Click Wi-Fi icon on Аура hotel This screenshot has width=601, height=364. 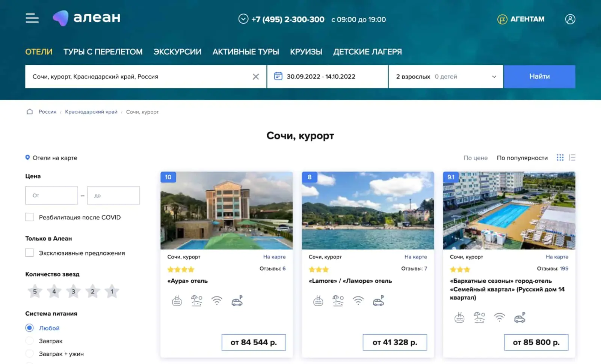pyautogui.click(x=217, y=301)
